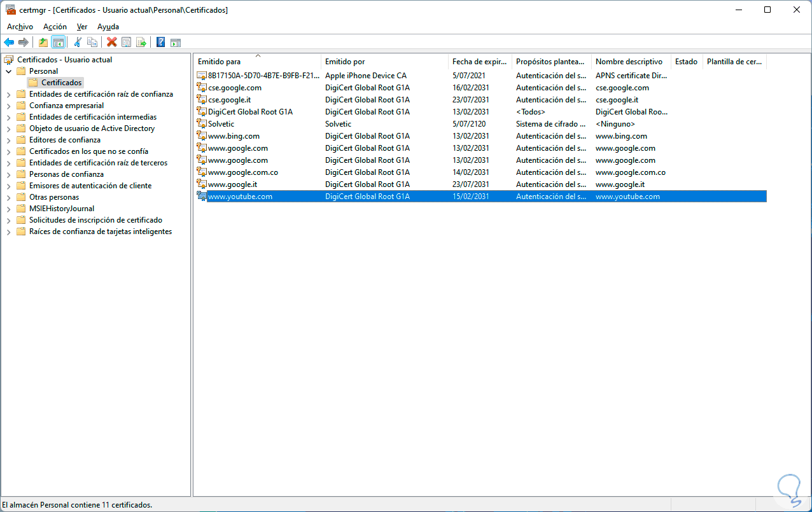
Task: Open the Acción menu
Action: (x=55, y=27)
